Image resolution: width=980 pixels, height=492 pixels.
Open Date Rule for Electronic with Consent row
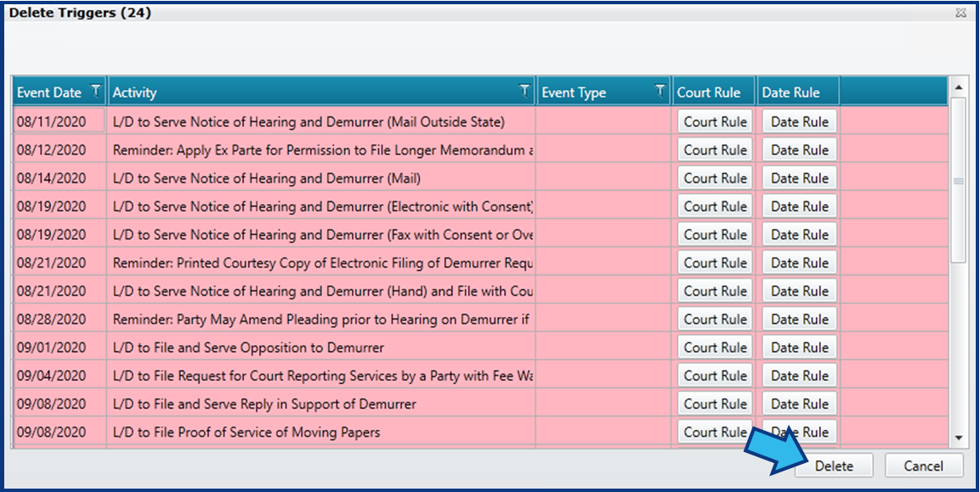tap(799, 206)
